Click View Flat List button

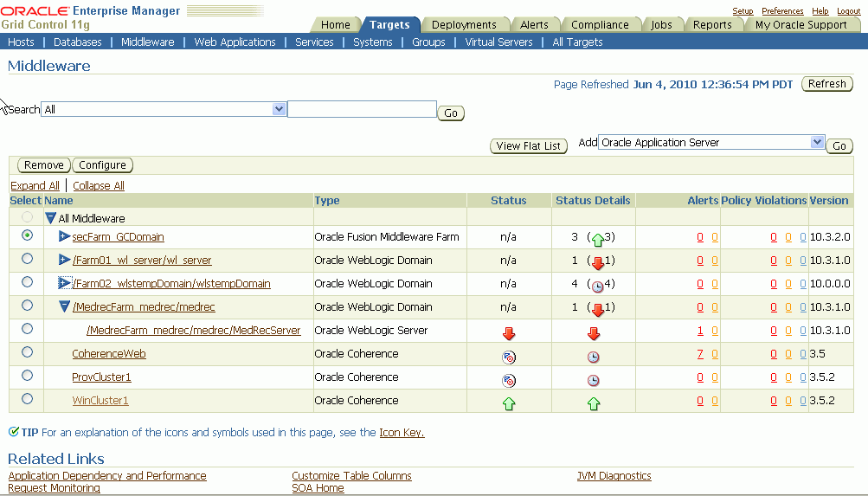coord(529,145)
